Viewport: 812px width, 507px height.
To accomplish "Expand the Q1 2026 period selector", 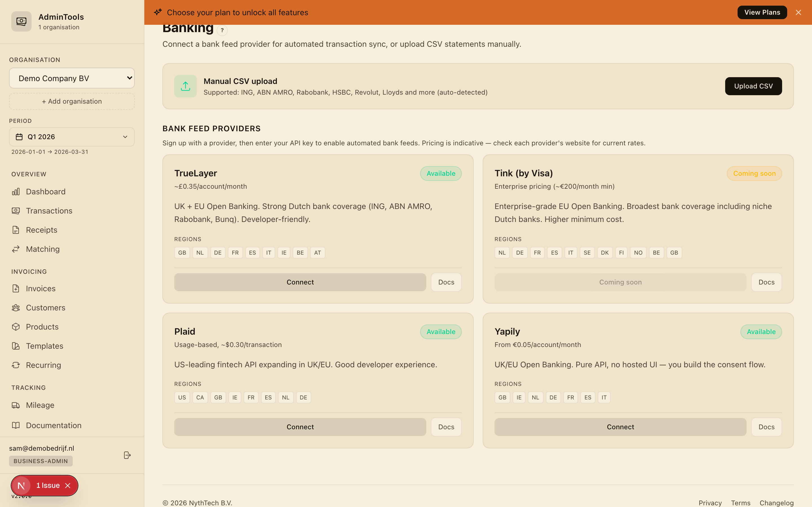I will coord(72,137).
